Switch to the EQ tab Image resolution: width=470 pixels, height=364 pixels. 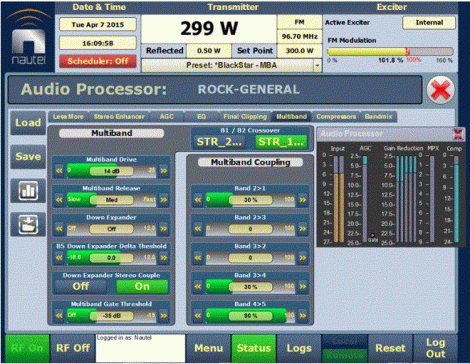(x=201, y=117)
